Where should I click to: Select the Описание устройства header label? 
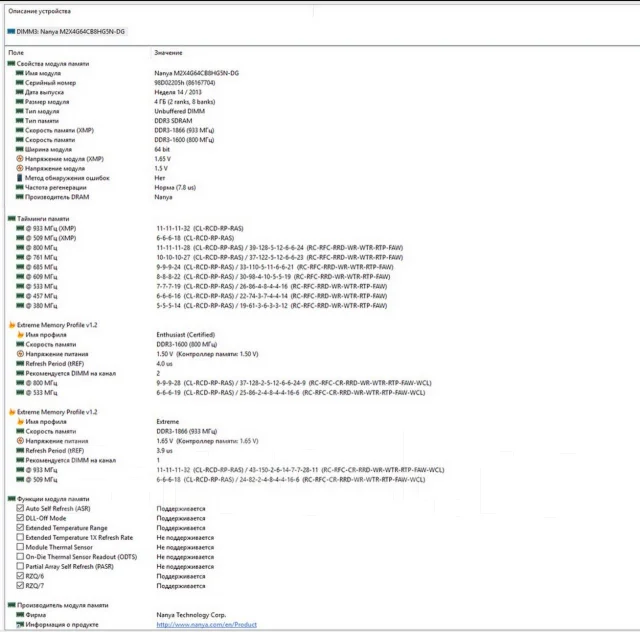pos(40,11)
